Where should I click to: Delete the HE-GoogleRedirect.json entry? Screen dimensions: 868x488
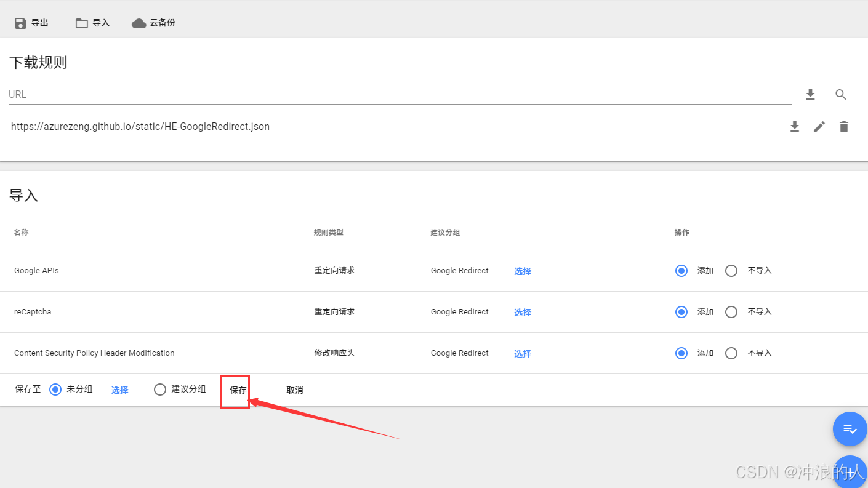[844, 127]
